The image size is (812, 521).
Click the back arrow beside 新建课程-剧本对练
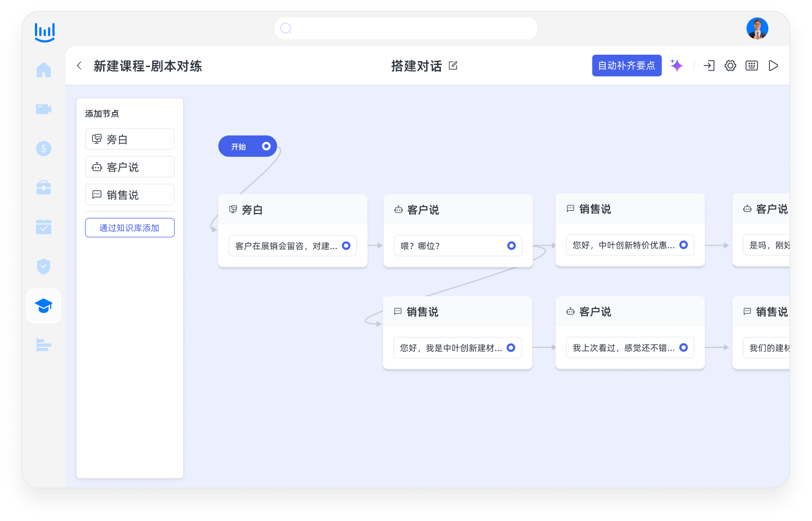[x=80, y=66]
